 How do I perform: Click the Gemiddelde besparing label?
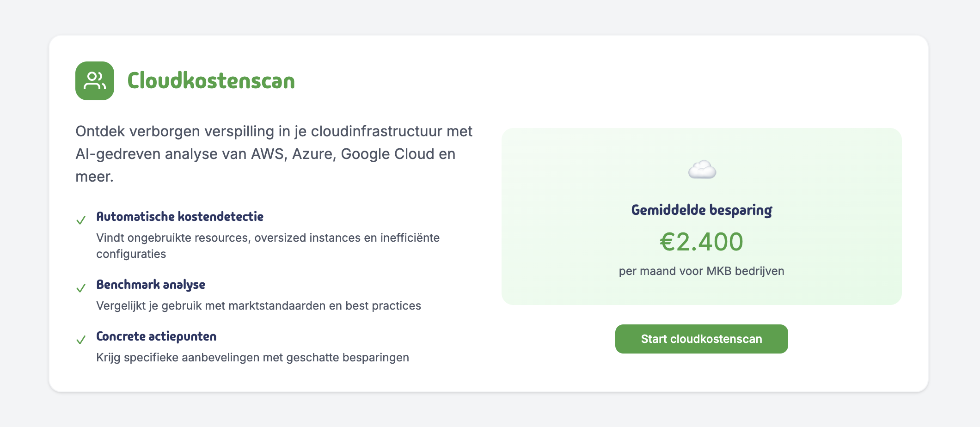702,210
